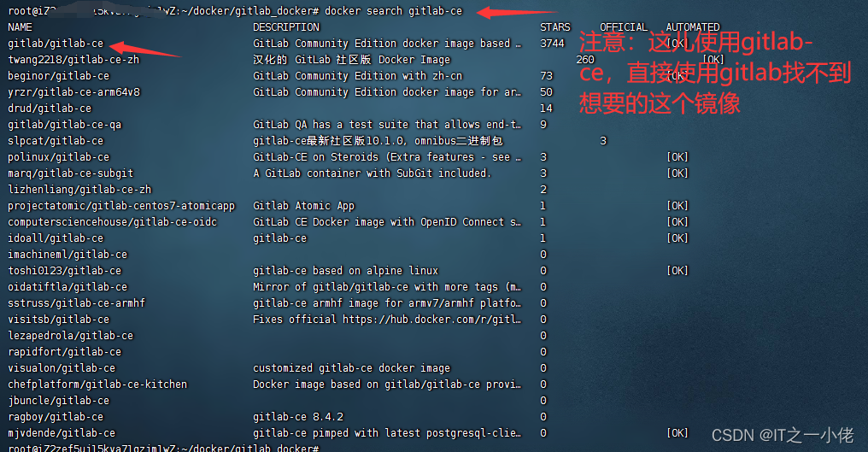Image resolution: width=868 pixels, height=452 pixels.
Task: Click [OK] in the projectatomic row
Action: 677,206
